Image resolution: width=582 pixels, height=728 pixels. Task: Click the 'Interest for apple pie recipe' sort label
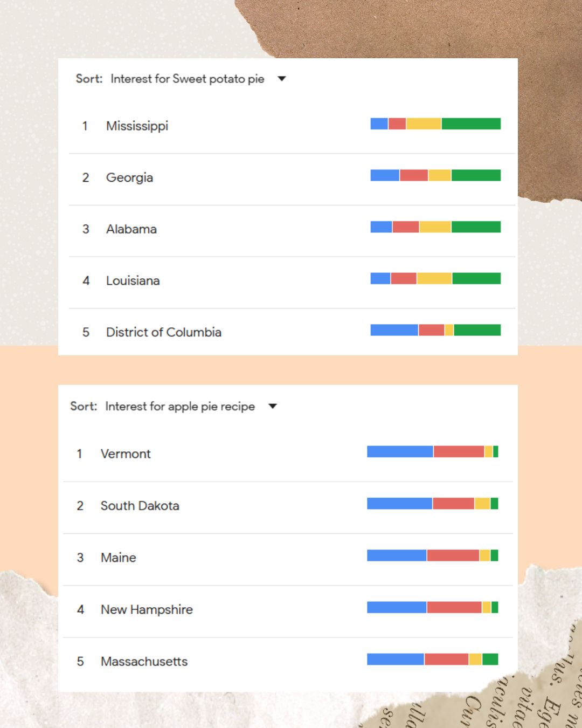(x=180, y=406)
